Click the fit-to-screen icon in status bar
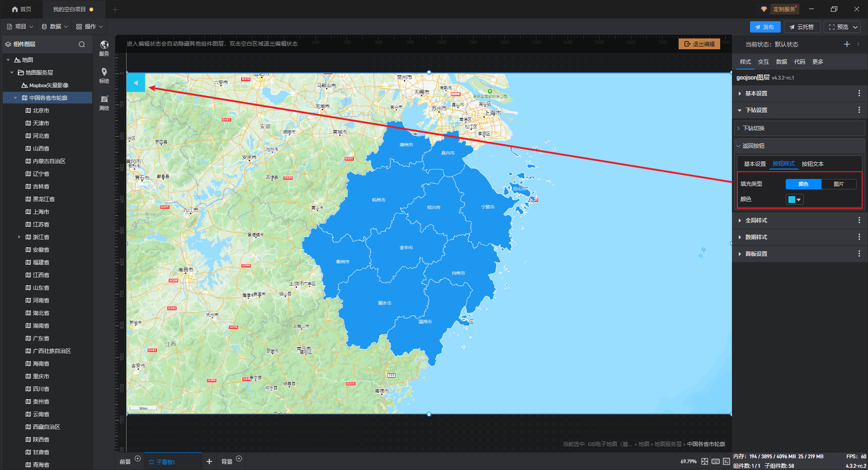The width and height of the screenshot is (868, 470). pyautogui.click(x=705, y=461)
